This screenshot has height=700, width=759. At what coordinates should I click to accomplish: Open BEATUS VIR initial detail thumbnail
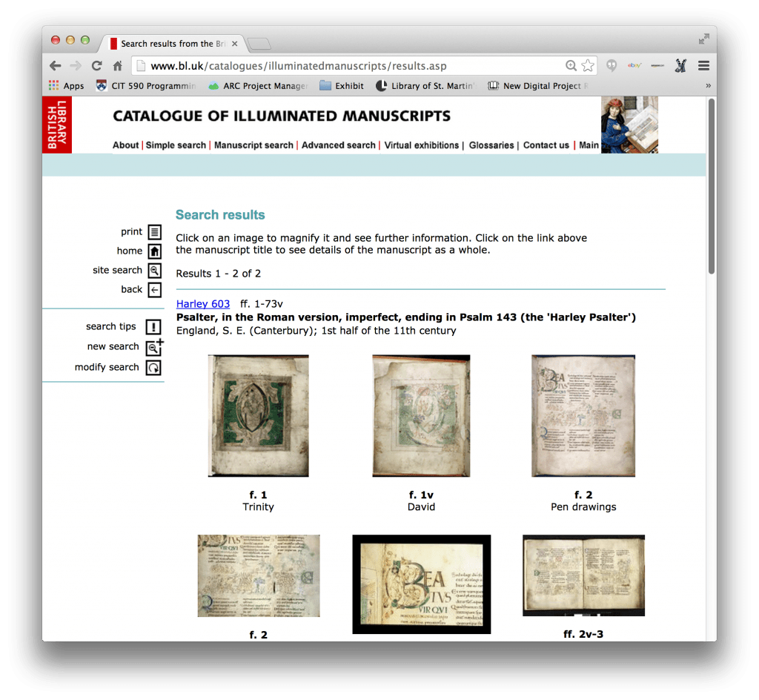(422, 584)
